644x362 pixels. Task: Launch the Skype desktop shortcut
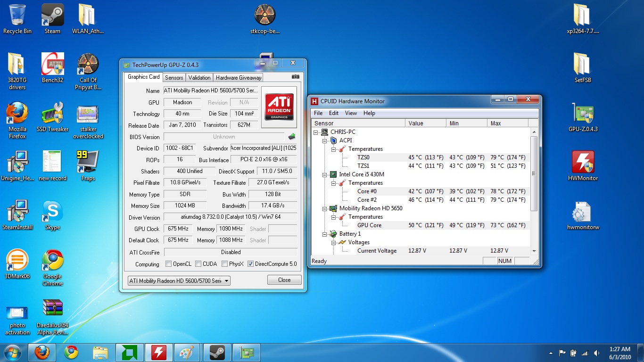(x=52, y=215)
